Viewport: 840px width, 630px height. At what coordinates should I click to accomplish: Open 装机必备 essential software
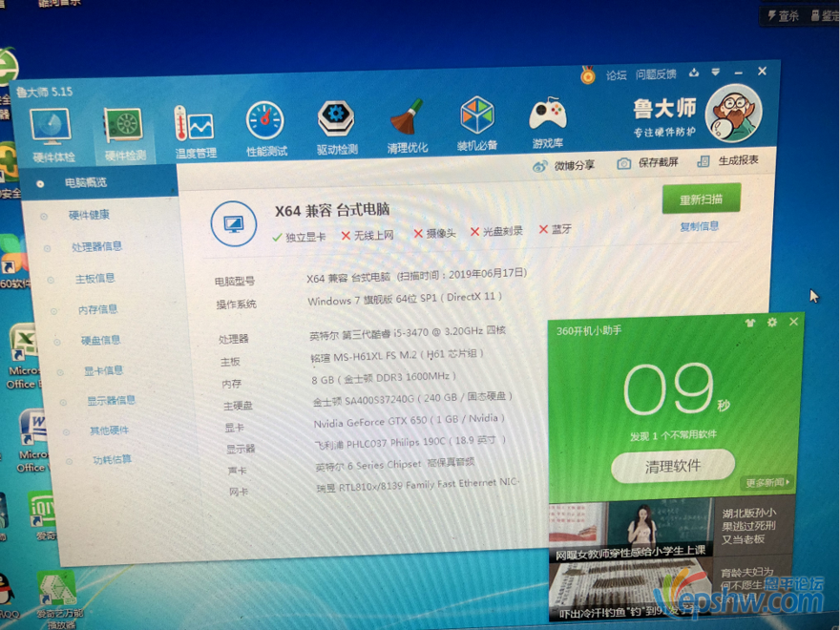[476, 123]
